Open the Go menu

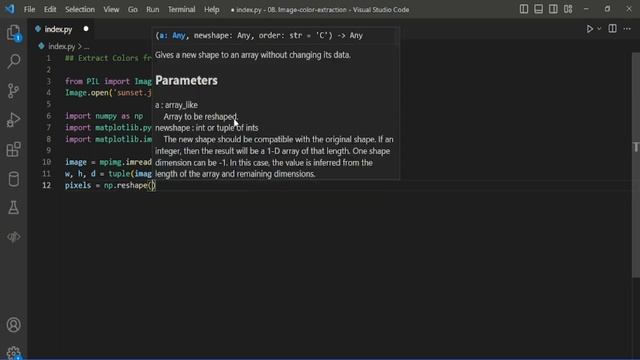tap(133, 9)
